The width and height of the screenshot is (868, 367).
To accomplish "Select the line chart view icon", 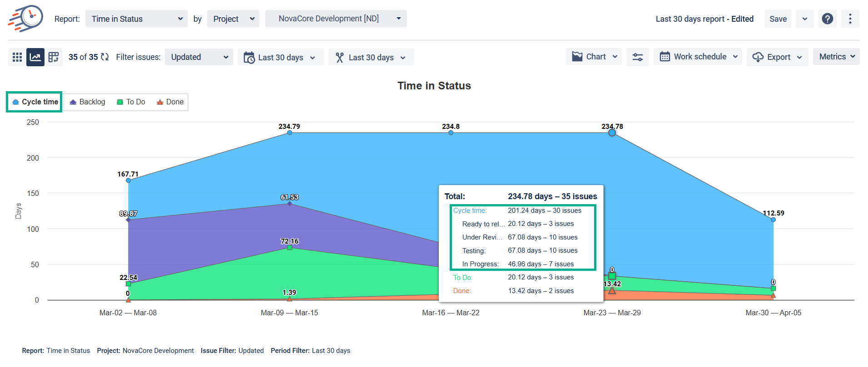I will tap(35, 57).
